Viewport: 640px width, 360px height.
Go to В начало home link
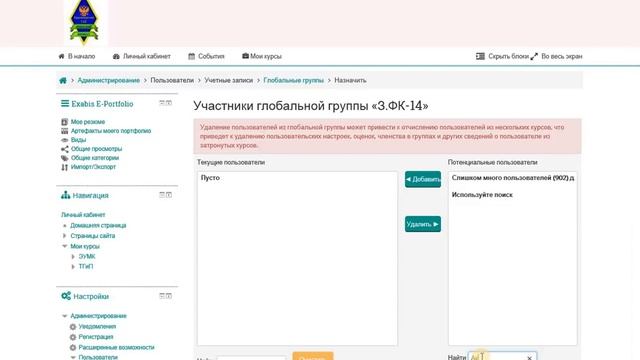pos(77,56)
